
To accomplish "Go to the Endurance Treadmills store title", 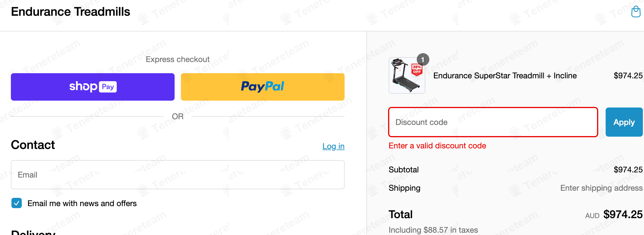I will (x=70, y=12).
